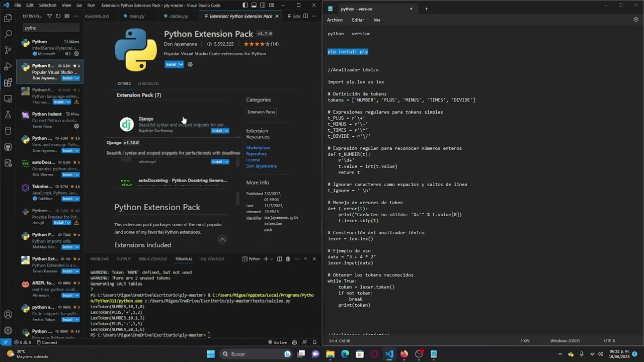Click Extension Packs category tag
The image size is (644, 362).
coord(261,112)
